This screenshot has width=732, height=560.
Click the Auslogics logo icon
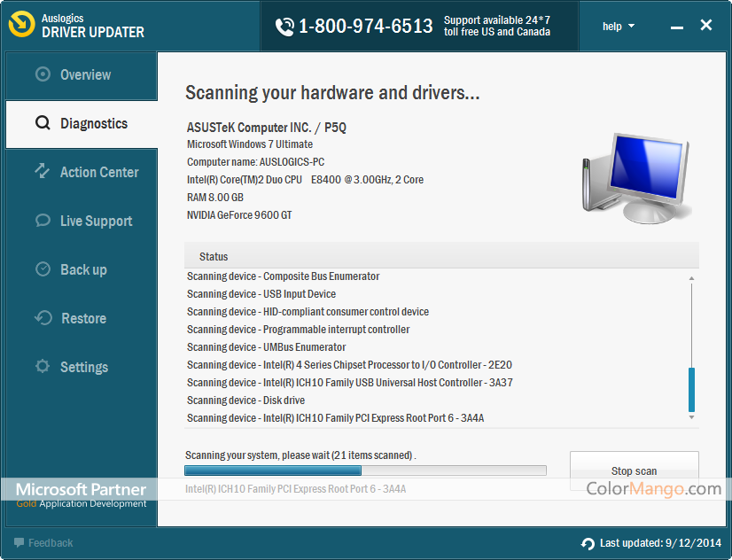21,26
